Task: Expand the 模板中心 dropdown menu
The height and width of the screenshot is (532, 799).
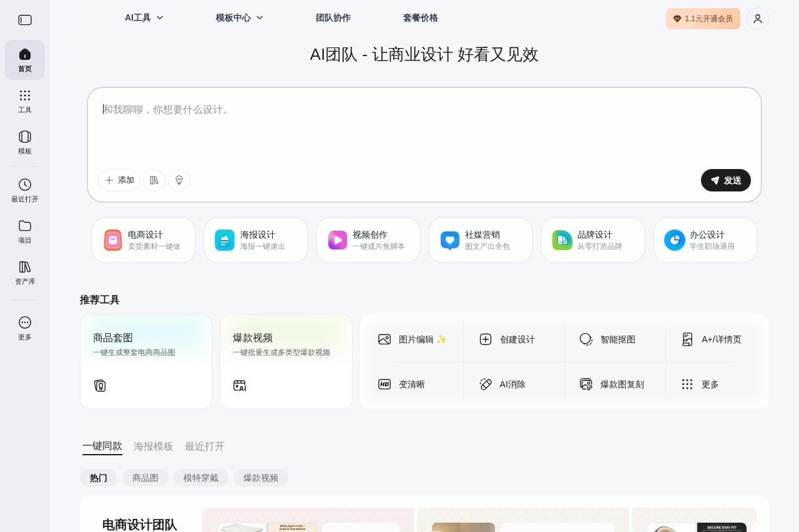Action: click(x=240, y=17)
